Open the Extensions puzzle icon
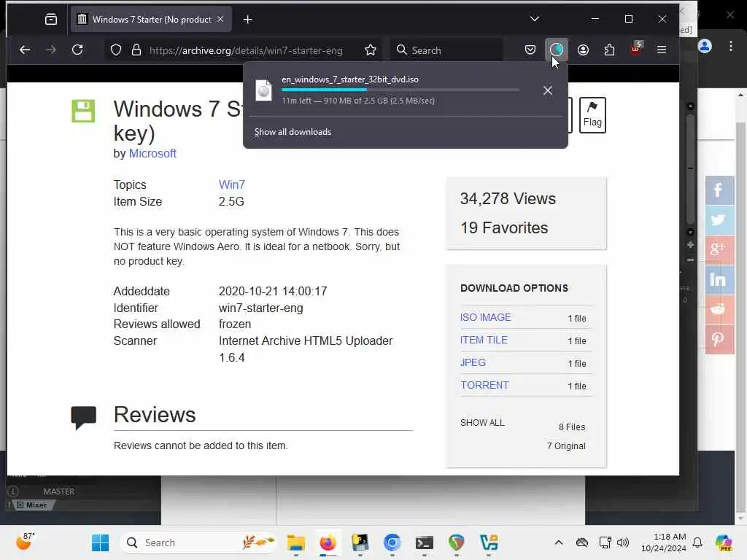This screenshot has width=747, height=560. click(x=609, y=50)
